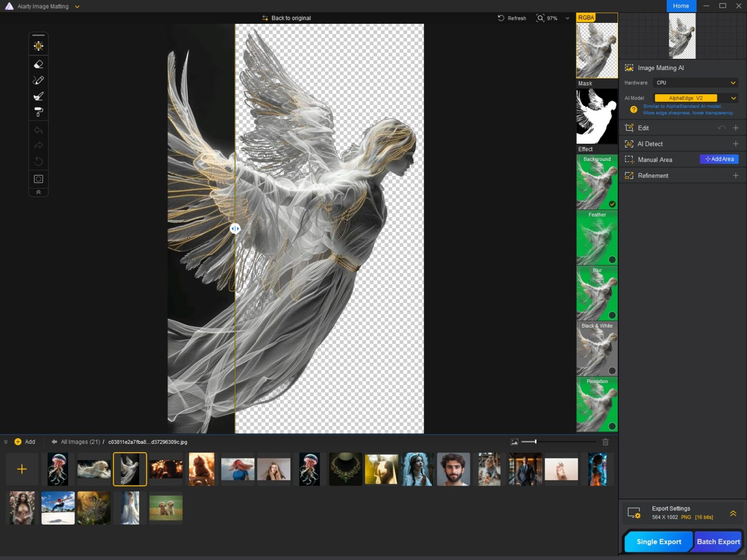Screen dimensions: 747x560
Task: Turn on the Black & White effect
Action: [x=612, y=371]
